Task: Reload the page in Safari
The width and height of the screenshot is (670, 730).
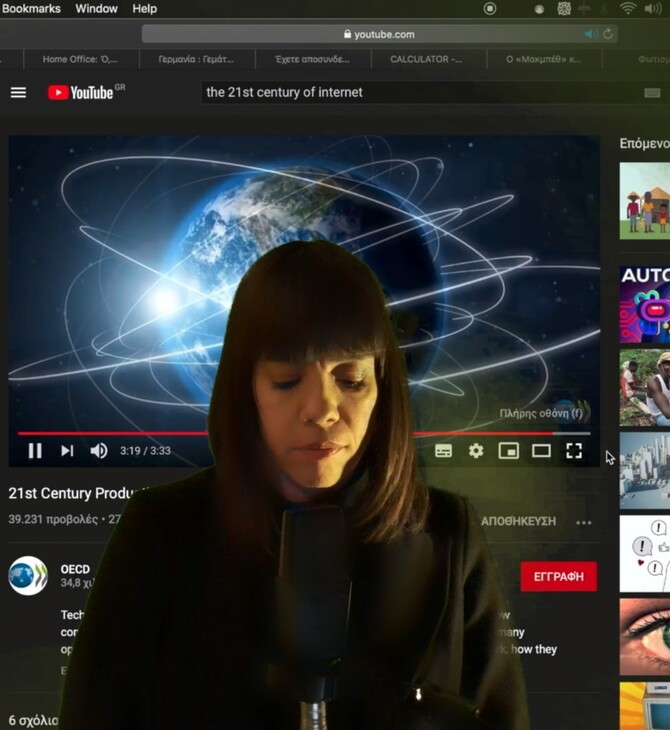Action: point(608,34)
